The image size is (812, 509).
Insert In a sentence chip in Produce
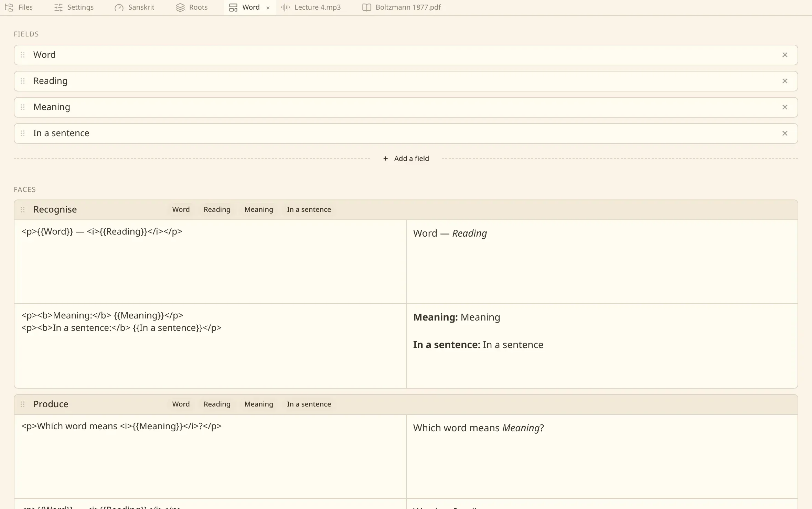(309, 404)
